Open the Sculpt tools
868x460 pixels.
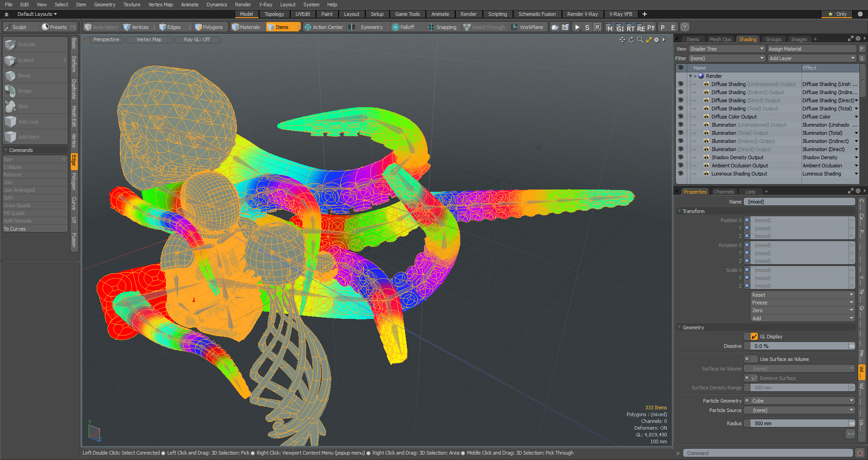coord(20,27)
